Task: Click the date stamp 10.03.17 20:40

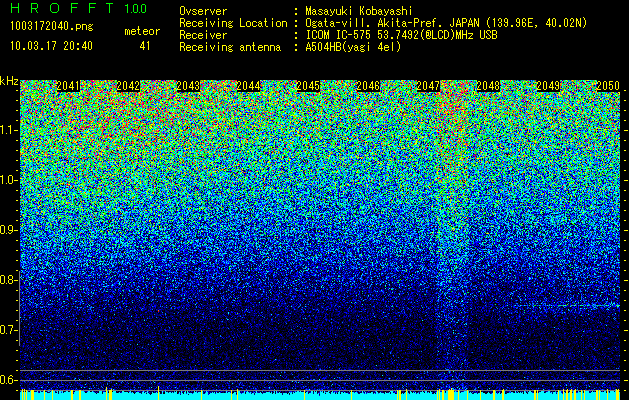Action: point(51,46)
